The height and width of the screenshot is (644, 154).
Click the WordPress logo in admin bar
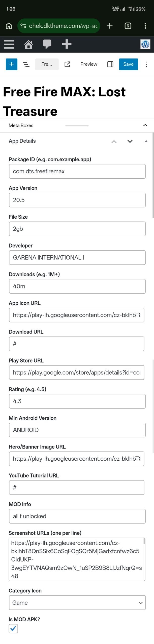pos(145,44)
